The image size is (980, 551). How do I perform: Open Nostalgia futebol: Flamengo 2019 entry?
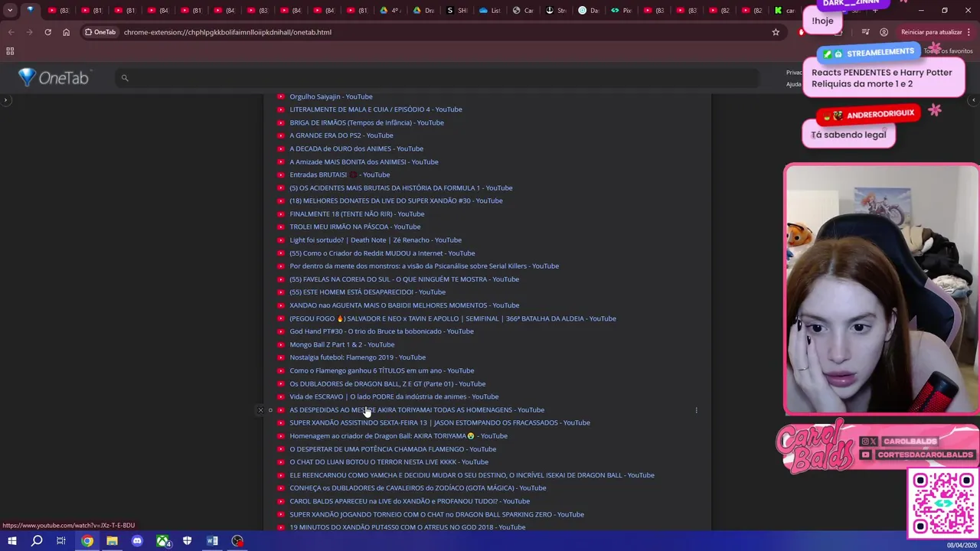(358, 357)
